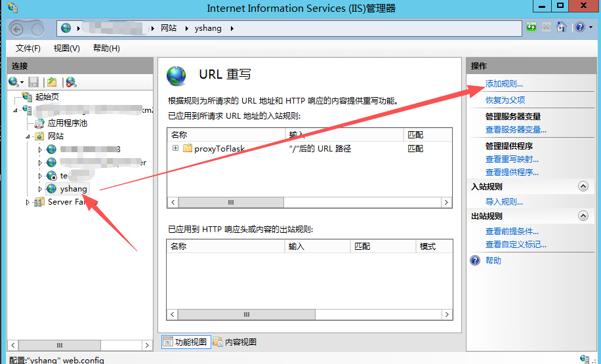Sort inbound rules by 名称 column header

point(226,134)
